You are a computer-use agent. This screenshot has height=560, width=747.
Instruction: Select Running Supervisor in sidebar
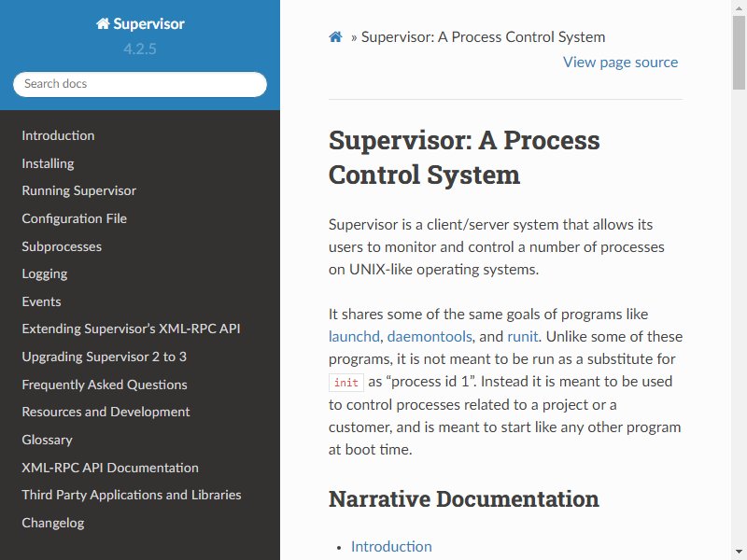pos(79,191)
